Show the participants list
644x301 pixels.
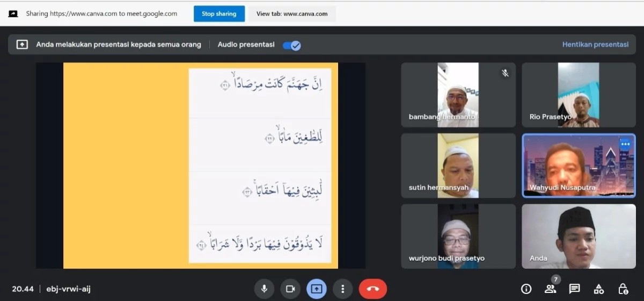(x=550, y=289)
